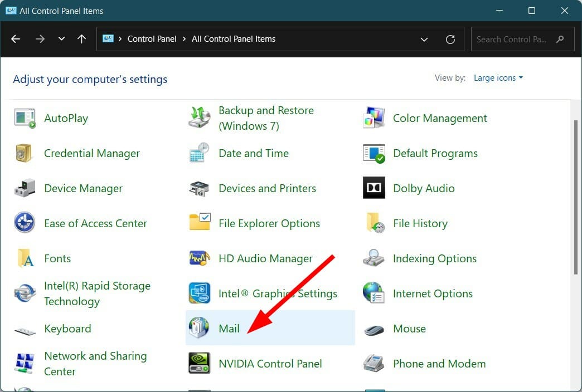Open the Default Programs icon
The width and height of the screenshot is (582, 392).
coord(374,153)
